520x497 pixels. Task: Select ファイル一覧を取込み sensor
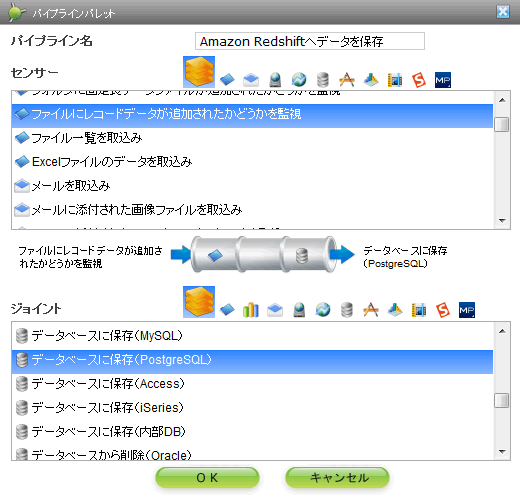(252, 138)
